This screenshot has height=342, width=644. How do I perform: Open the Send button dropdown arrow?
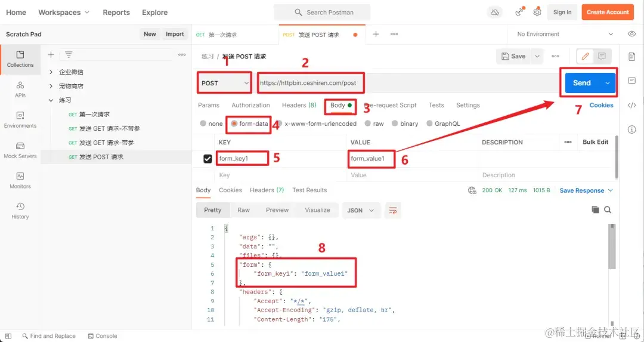pos(608,83)
